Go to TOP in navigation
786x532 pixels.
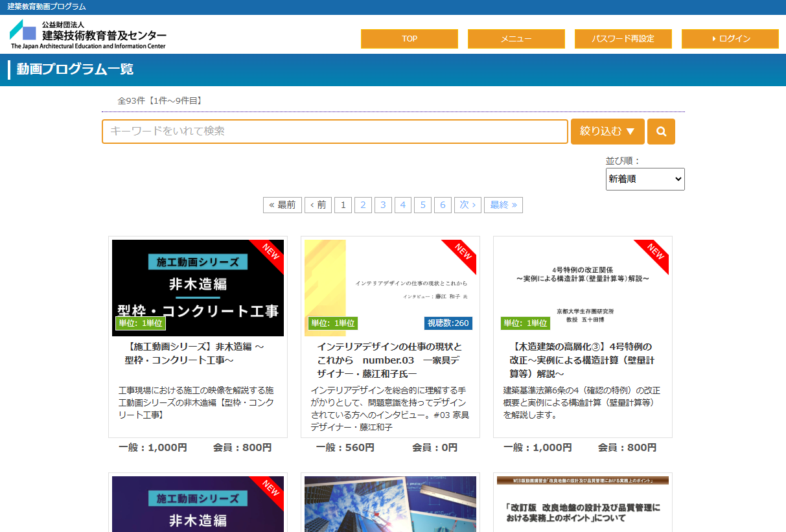click(410, 39)
